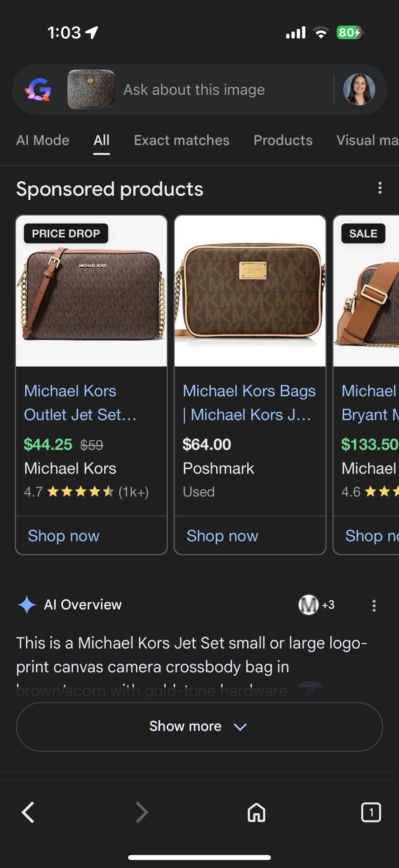Open the Sponsored products options menu

pyautogui.click(x=380, y=188)
